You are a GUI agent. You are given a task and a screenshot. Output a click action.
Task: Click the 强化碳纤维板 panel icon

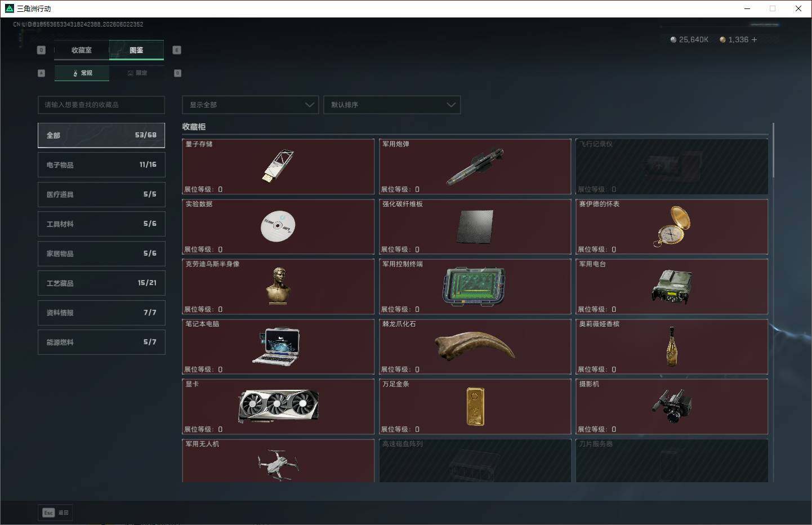pyautogui.click(x=475, y=226)
